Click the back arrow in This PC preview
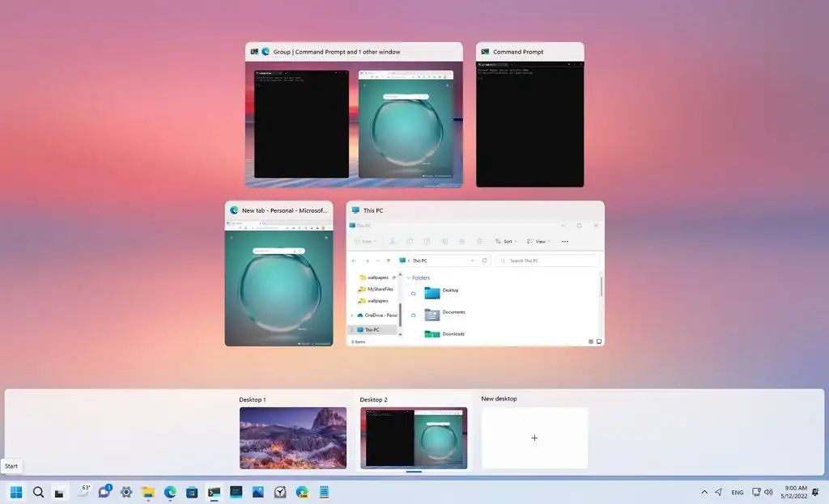Screen dimensions: 829x504 354,261
